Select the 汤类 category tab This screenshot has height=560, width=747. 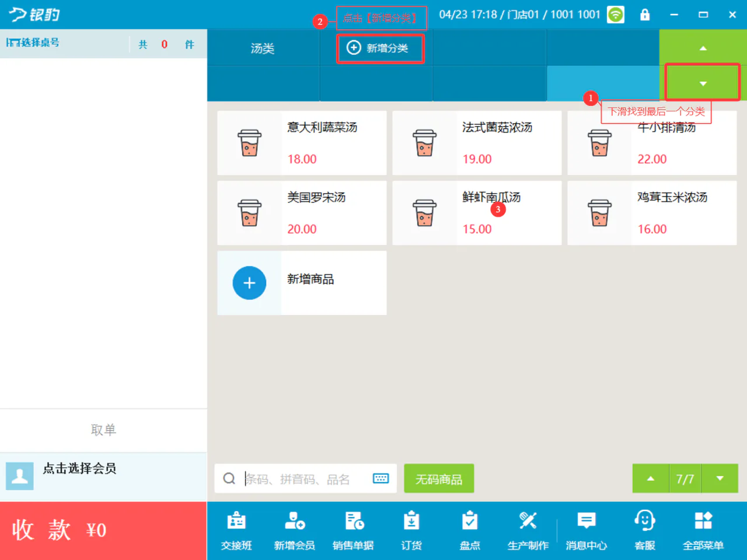click(x=263, y=48)
